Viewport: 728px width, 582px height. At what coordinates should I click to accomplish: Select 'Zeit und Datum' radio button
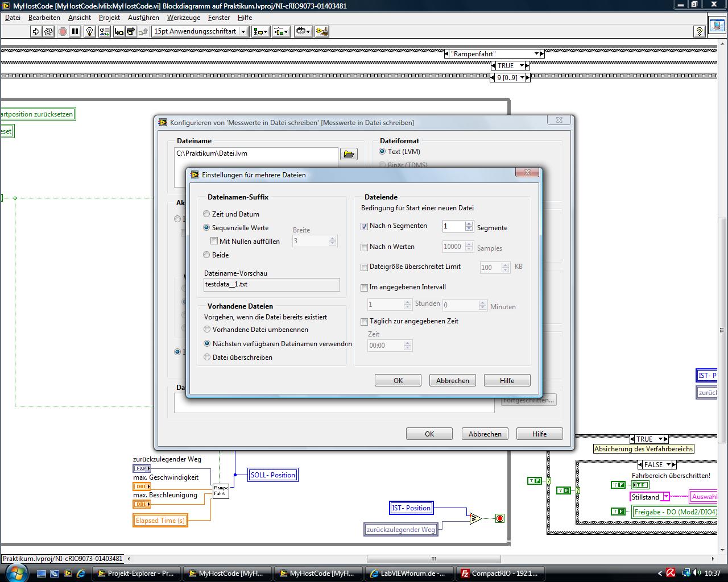[x=206, y=214]
